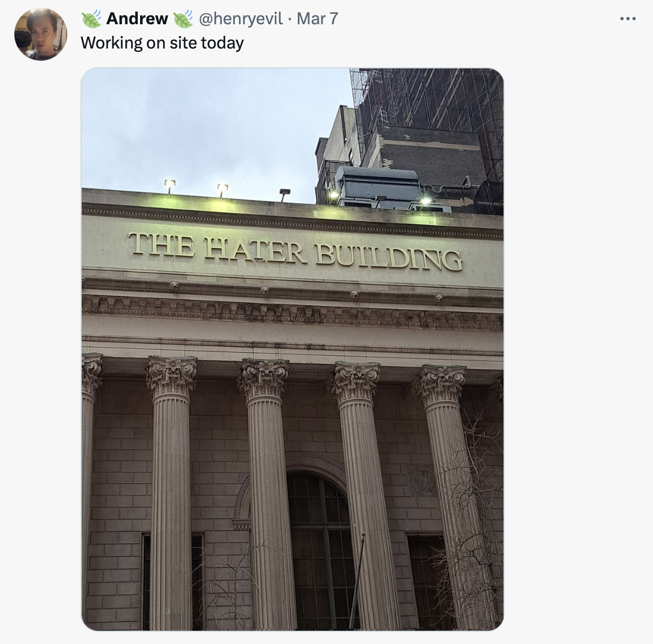The image size is (653, 644).
Task: Click the leaf emoji after Andrew's name
Action: (x=183, y=19)
